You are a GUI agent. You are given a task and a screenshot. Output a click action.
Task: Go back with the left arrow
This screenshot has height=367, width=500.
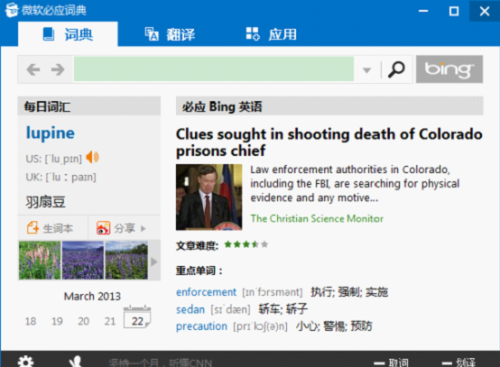click(x=33, y=69)
